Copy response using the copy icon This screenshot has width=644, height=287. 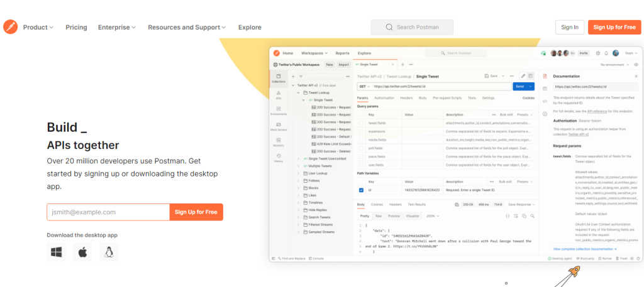click(524, 215)
